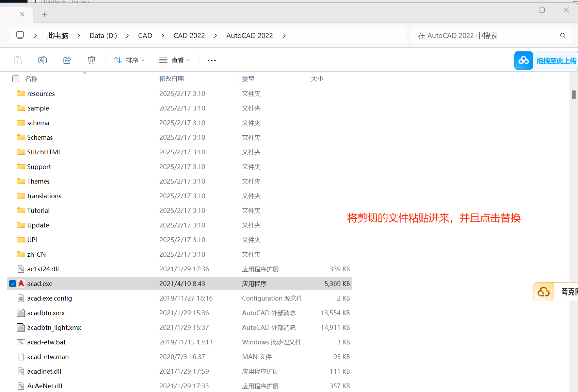
Task: Navigate to CAD 2022 breadcrumb folder
Action: 189,36
